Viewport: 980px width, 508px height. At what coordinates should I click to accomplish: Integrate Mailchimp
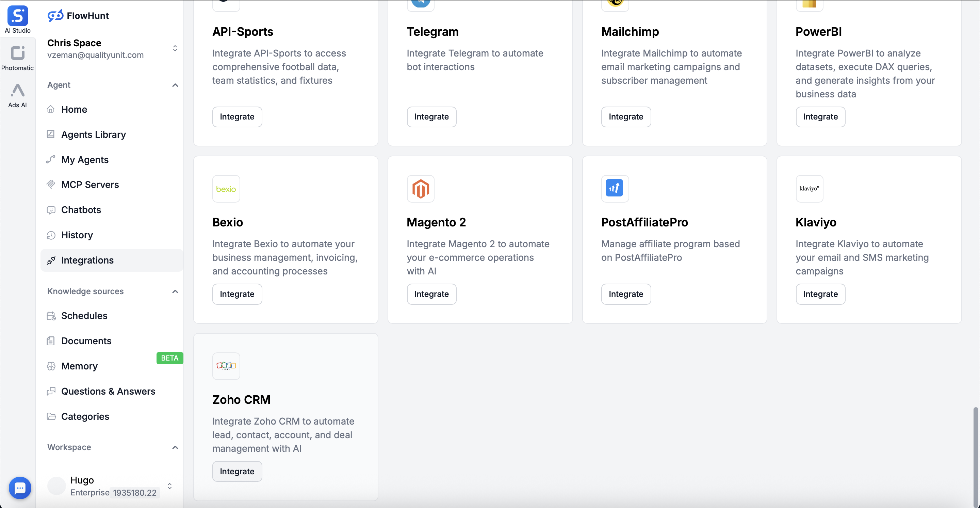tap(626, 117)
